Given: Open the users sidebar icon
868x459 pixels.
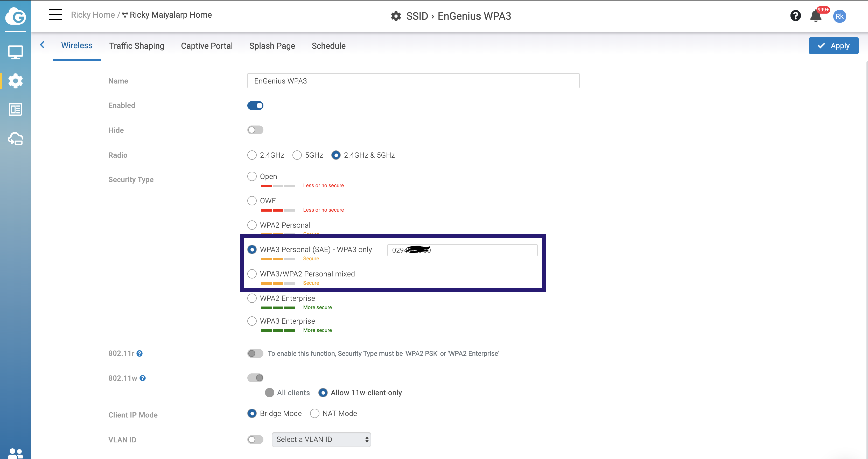Looking at the screenshot, I should click(16, 453).
